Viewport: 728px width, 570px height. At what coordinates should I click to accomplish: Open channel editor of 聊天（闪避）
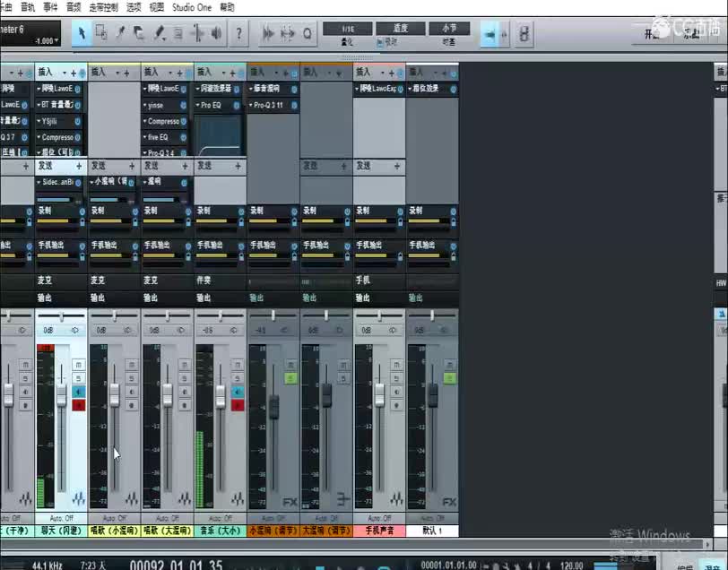(79, 499)
